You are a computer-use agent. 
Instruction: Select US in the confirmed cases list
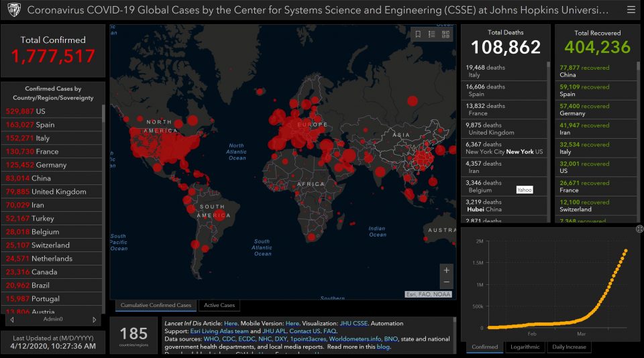point(40,111)
